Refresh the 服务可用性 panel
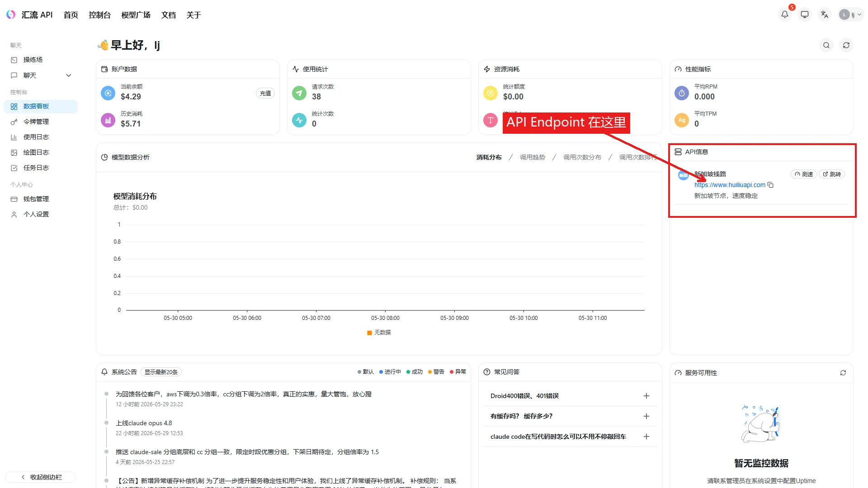 (843, 373)
